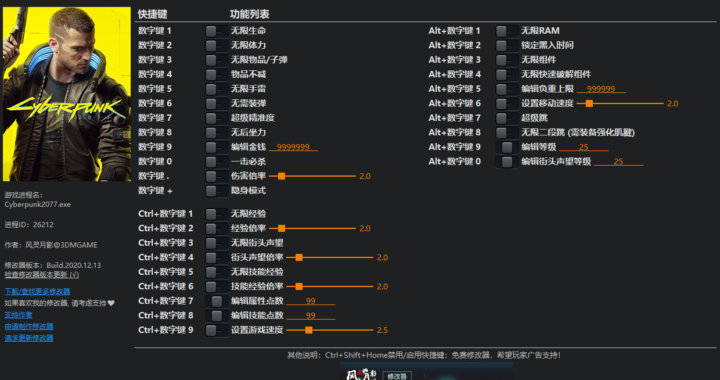The height and width of the screenshot is (380, 720).
Task: Open 支持作者 link
Action: coord(18,315)
